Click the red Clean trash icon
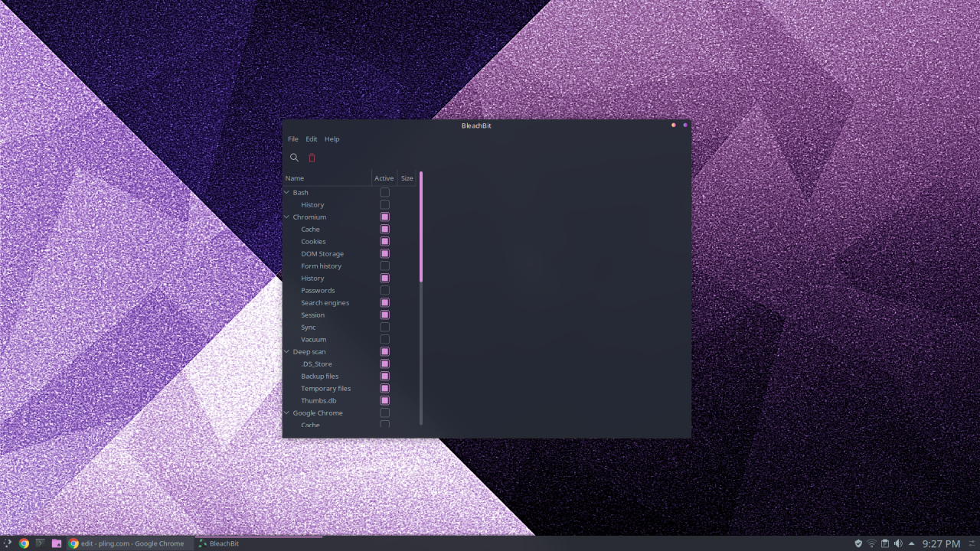This screenshot has width=980, height=551. [x=312, y=158]
